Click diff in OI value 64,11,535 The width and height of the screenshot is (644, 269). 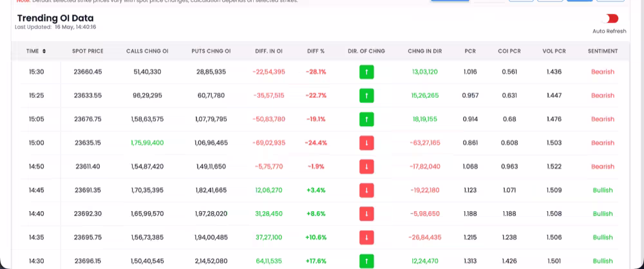(269, 261)
